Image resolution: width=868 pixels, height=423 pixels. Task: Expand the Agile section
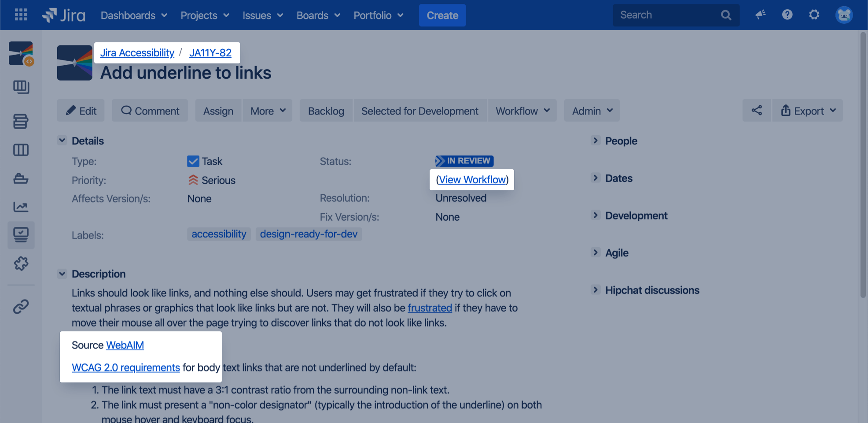pos(596,252)
